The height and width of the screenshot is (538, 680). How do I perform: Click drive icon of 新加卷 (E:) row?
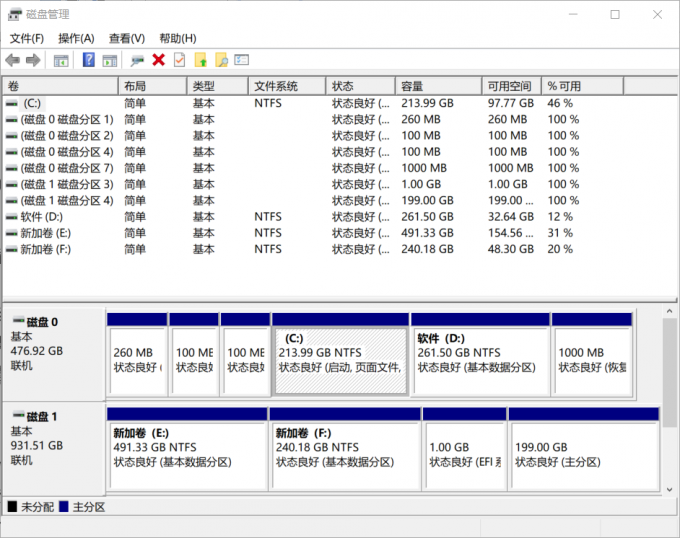[x=12, y=234]
